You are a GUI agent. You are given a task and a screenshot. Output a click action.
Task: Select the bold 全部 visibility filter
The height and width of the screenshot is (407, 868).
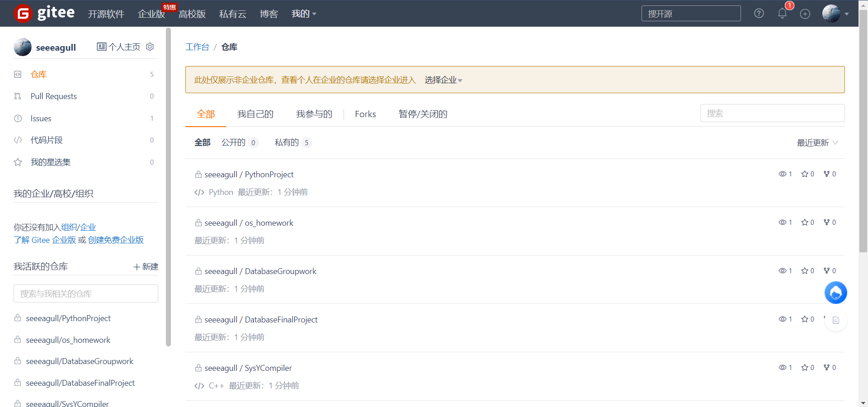(x=203, y=142)
